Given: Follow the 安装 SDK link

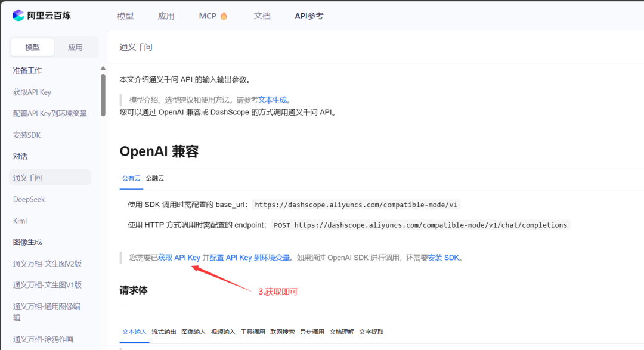Looking at the screenshot, I should (x=444, y=258).
